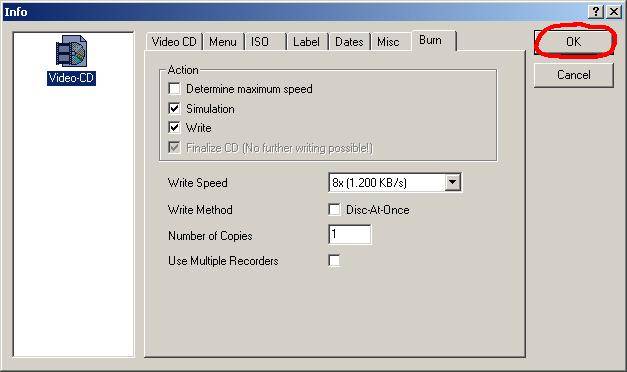Click the Cancel button

pos(573,75)
